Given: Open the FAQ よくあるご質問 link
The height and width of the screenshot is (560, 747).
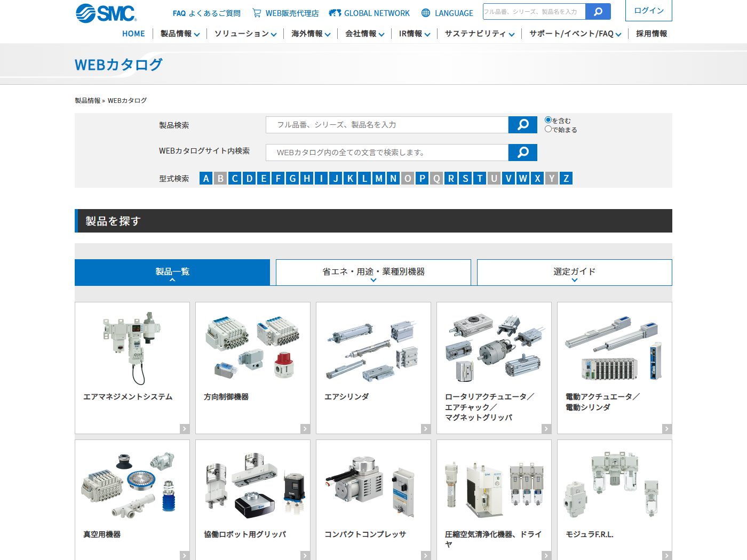Looking at the screenshot, I should (206, 13).
